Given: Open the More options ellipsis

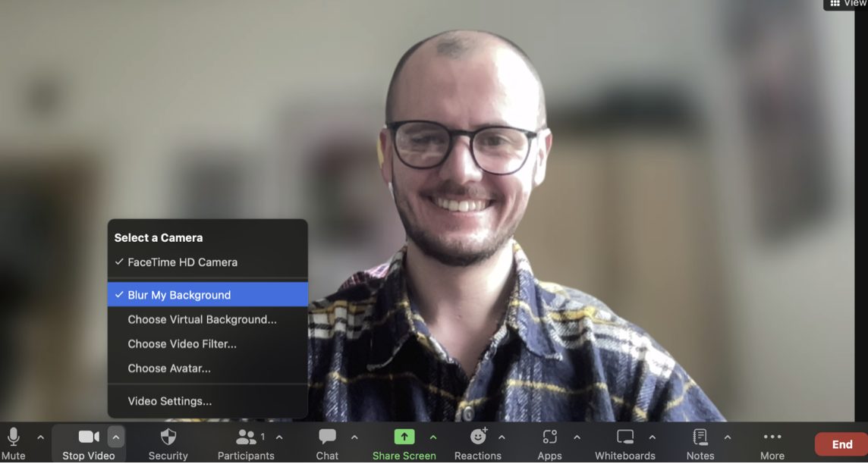Looking at the screenshot, I should click(x=772, y=437).
